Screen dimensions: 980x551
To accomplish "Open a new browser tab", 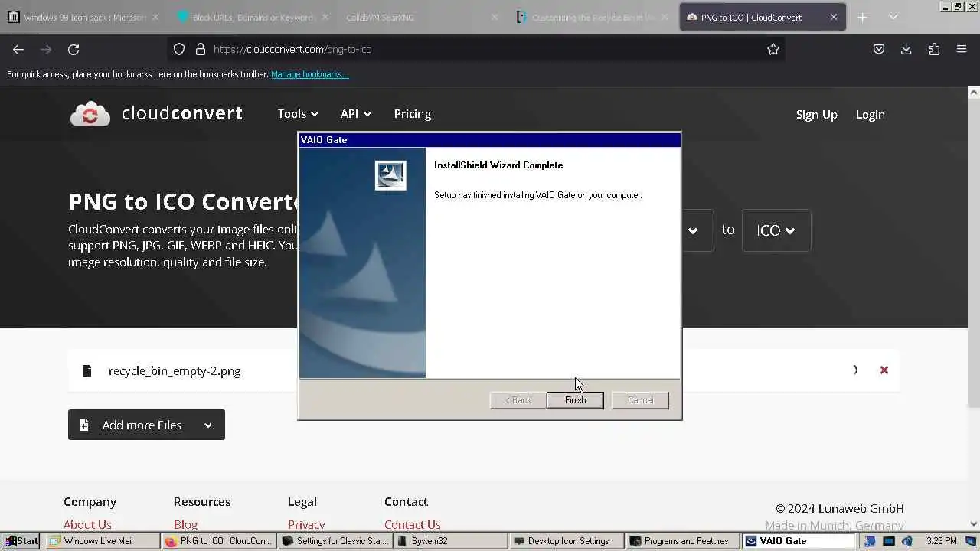I will [x=862, y=17].
